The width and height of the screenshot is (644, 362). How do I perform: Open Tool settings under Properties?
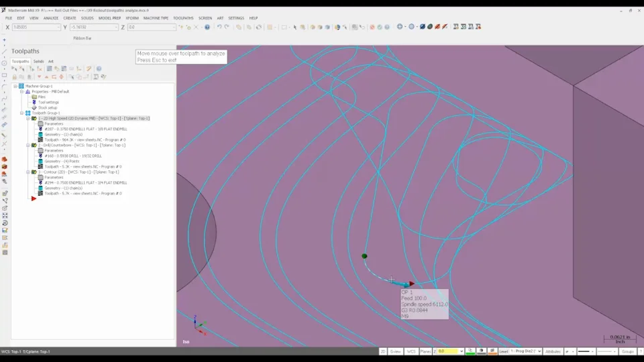48,102
